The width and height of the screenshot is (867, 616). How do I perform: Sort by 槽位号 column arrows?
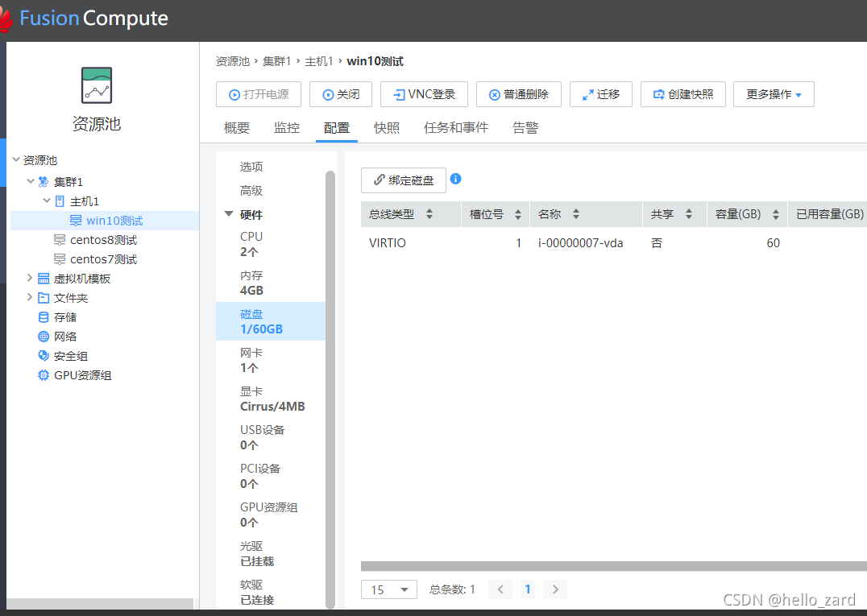(x=518, y=214)
